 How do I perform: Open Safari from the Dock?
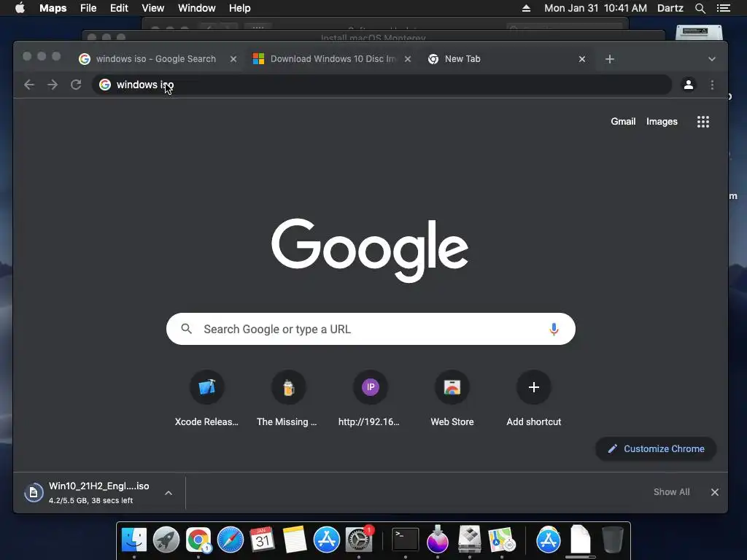pos(231,540)
